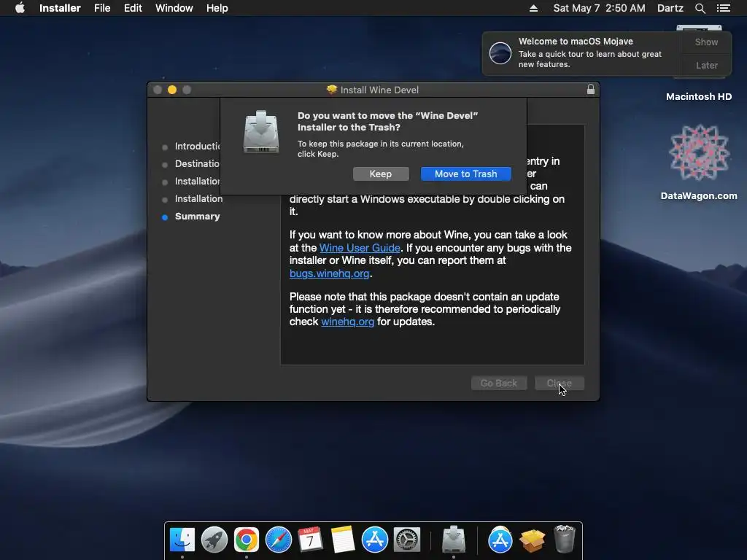Click the Go Back button
Viewport: 747px width, 560px height.
point(499,383)
